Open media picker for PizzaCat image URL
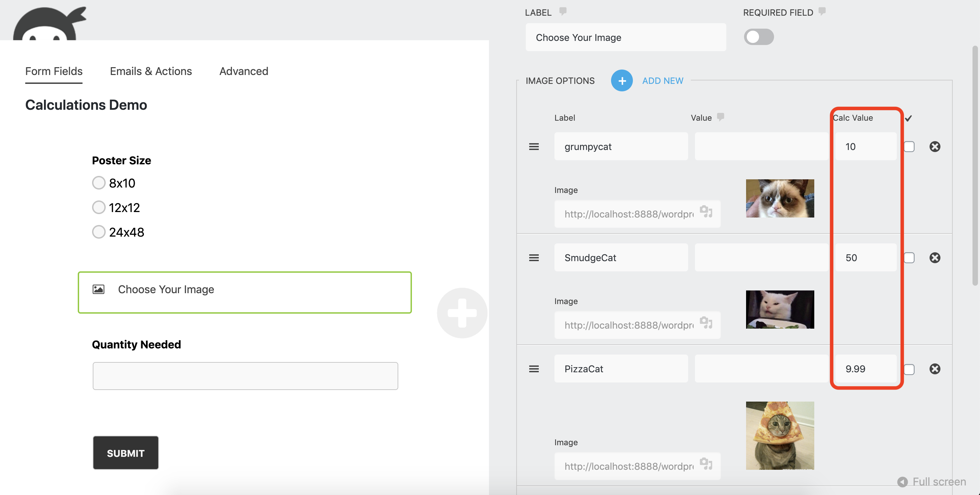 pos(706,464)
